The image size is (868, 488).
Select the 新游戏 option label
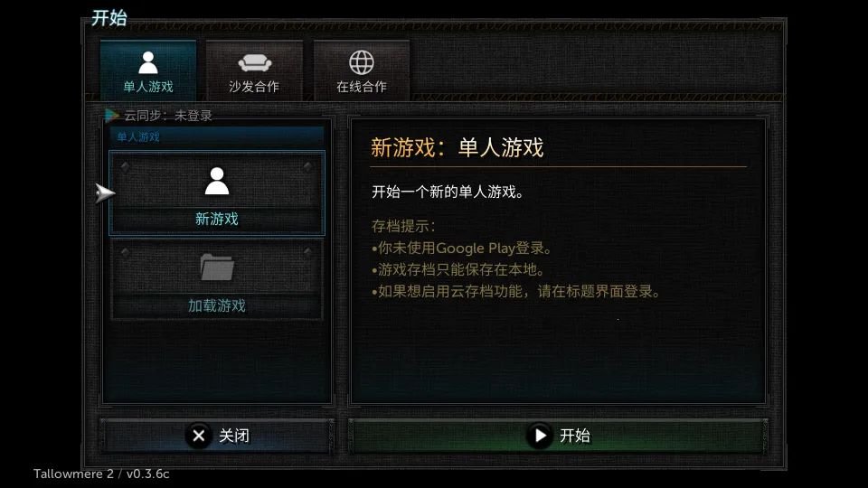pos(216,219)
